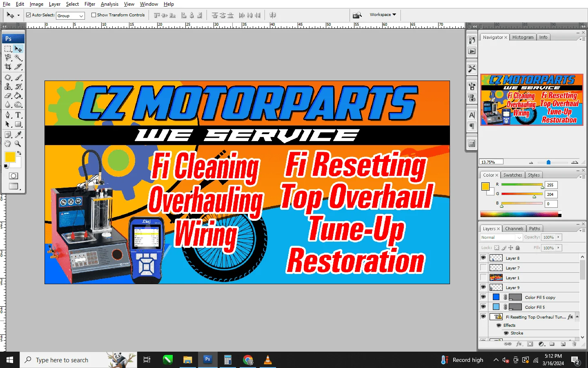Open the Opacity slider arrow
The image size is (588, 368).
(x=559, y=237)
